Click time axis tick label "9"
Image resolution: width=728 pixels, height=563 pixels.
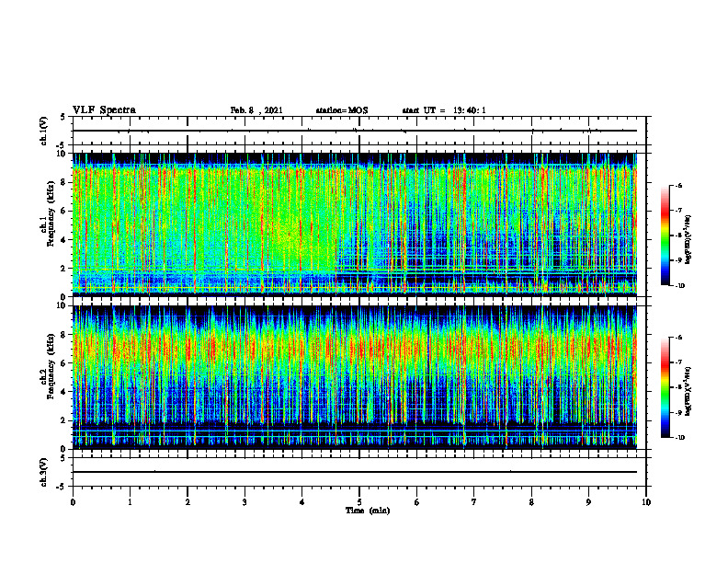pyautogui.click(x=588, y=502)
